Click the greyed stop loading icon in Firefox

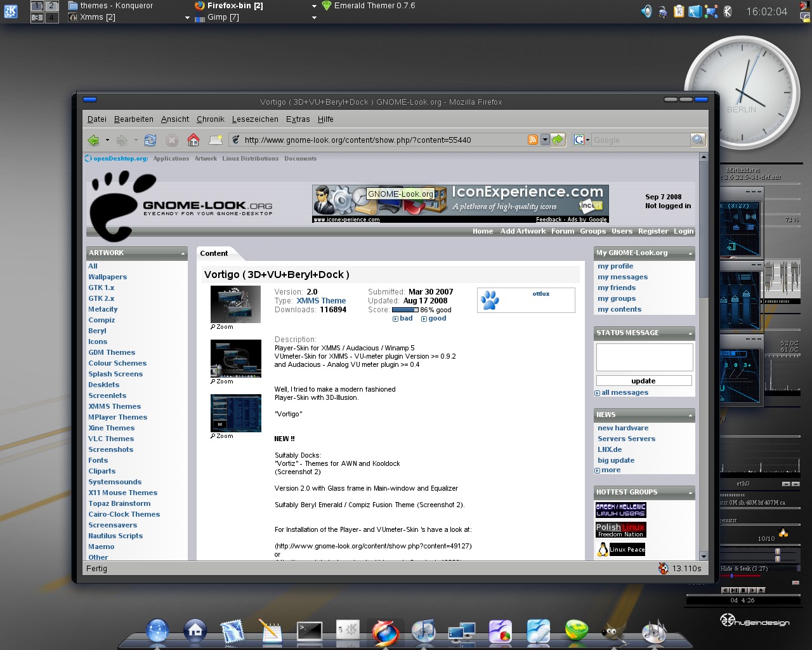[172, 140]
